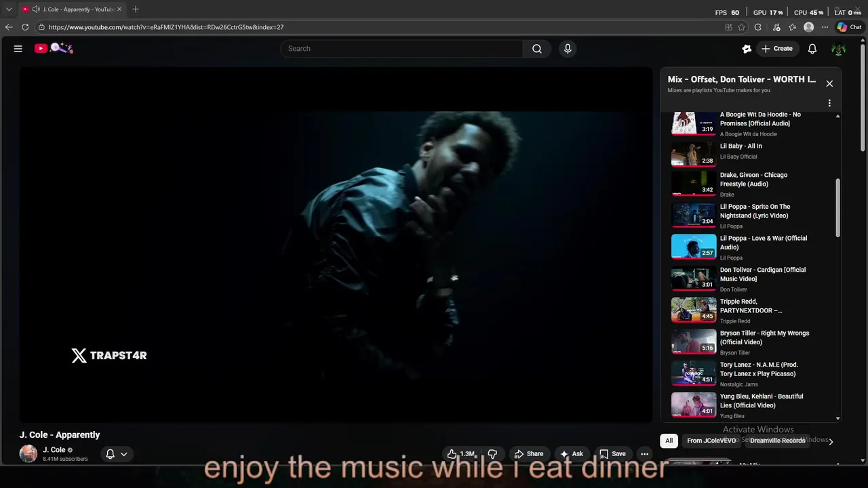
Task: Click the browser address bar URL
Action: tap(166, 27)
